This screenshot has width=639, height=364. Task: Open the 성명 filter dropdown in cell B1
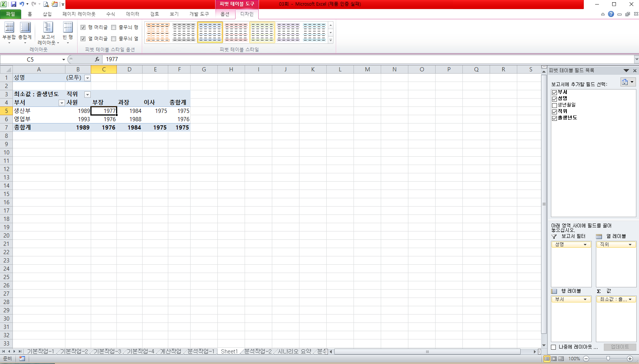point(87,78)
